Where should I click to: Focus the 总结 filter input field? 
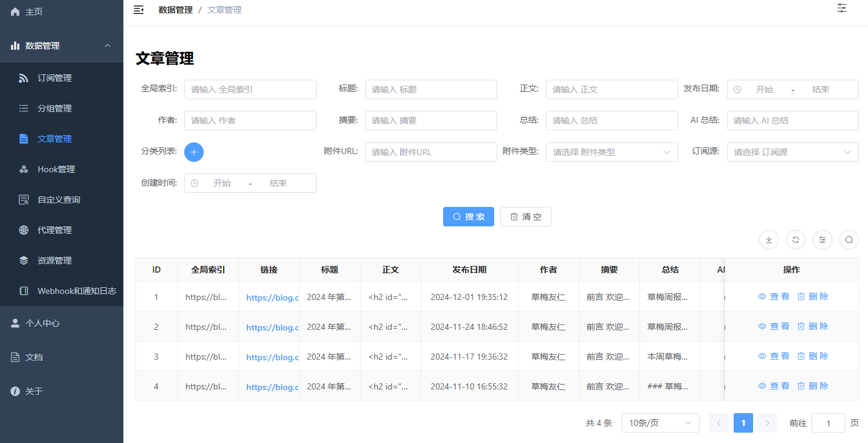612,120
